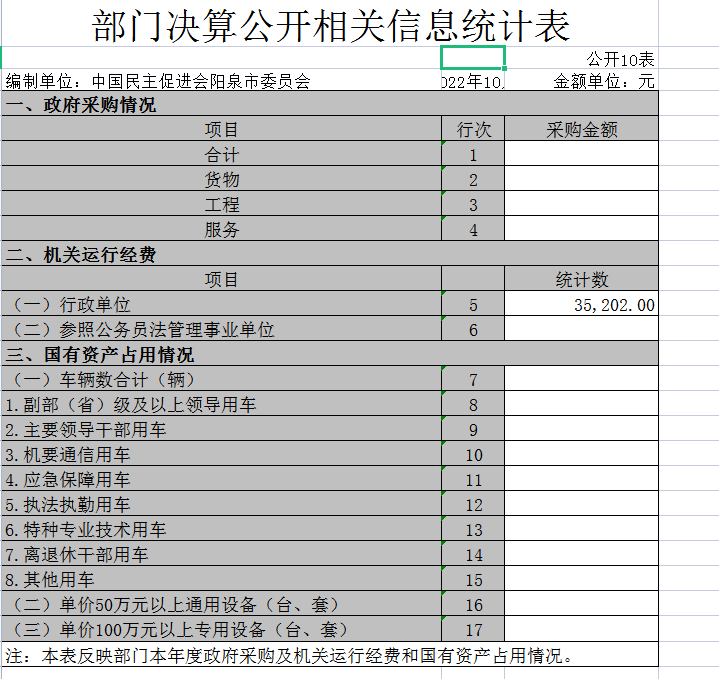This screenshot has height=679, width=719.
Task: Select the （一）车辆数合计（辆） row
Action: click(x=221, y=379)
